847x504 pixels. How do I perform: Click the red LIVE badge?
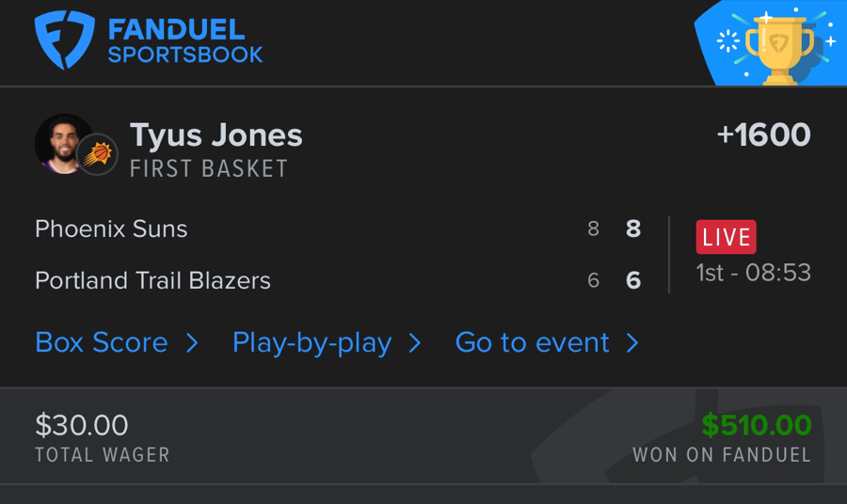pyautogui.click(x=726, y=238)
